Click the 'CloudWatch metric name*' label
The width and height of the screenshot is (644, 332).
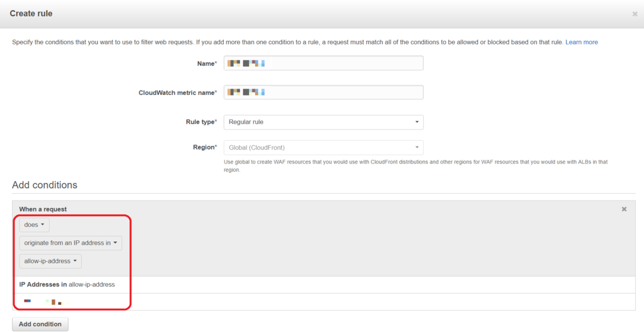177,92
